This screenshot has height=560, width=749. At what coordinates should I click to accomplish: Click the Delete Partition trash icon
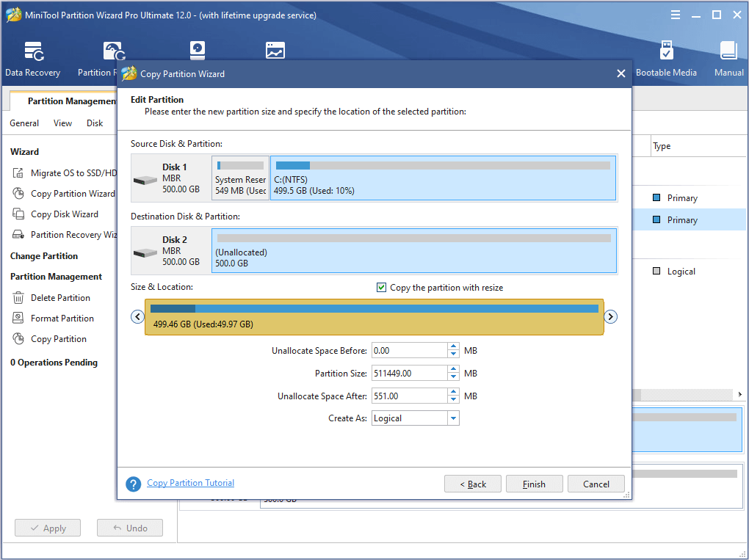18,298
